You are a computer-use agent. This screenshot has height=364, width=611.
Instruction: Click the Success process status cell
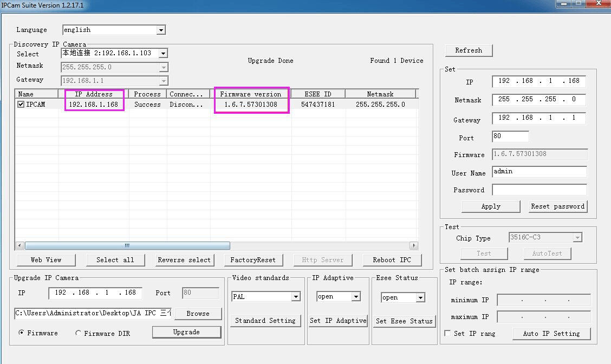147,105
